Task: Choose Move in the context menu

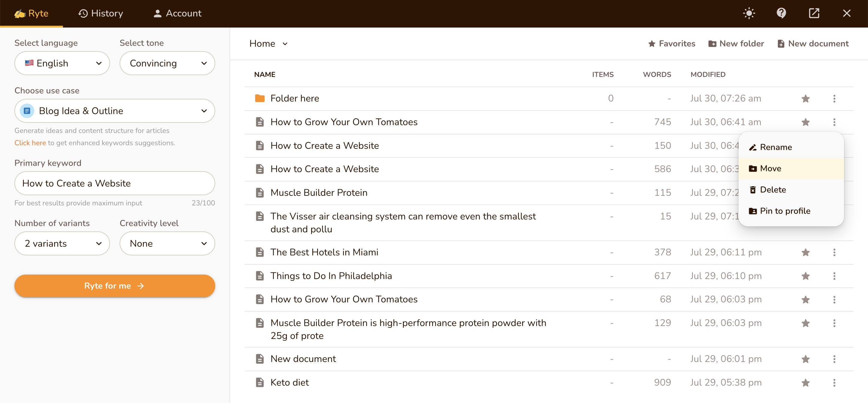Action: [x=791, y=168]
